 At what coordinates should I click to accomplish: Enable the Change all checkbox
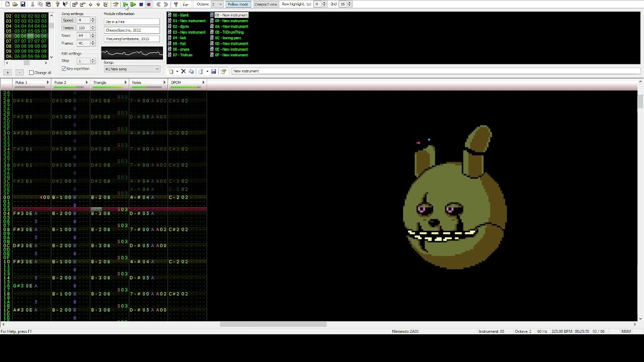tap(31, 72)
